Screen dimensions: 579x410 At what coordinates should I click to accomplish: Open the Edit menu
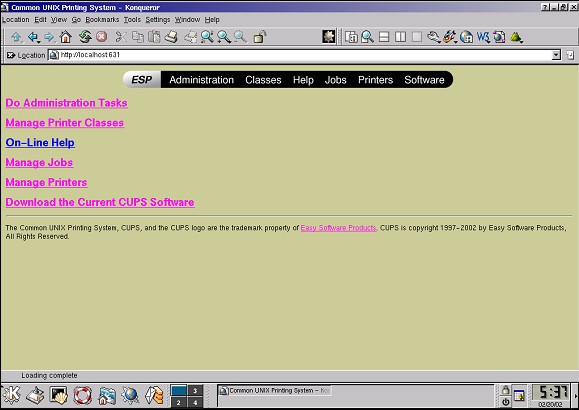pyautogui.click(x=40, y=20)
